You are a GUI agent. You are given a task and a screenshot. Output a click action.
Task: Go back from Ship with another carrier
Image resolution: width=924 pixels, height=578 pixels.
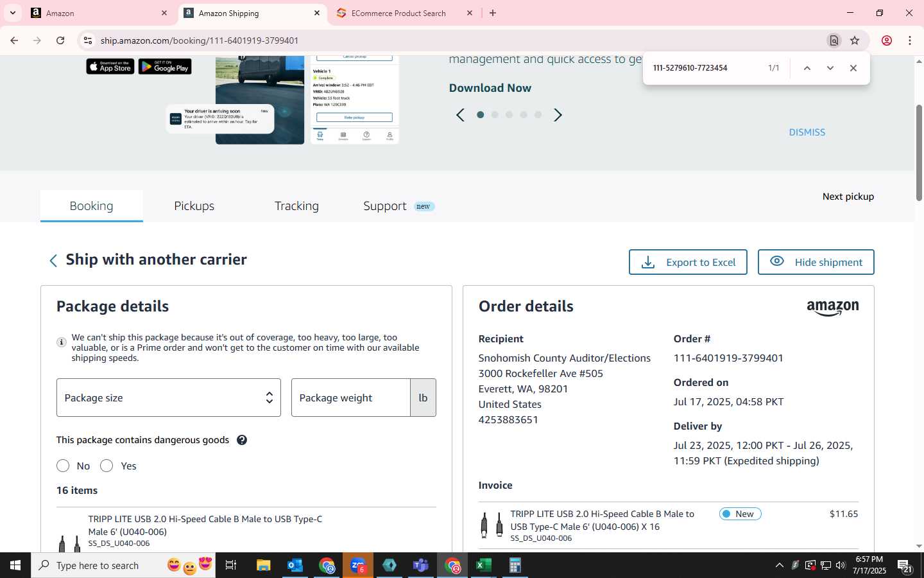53,260
